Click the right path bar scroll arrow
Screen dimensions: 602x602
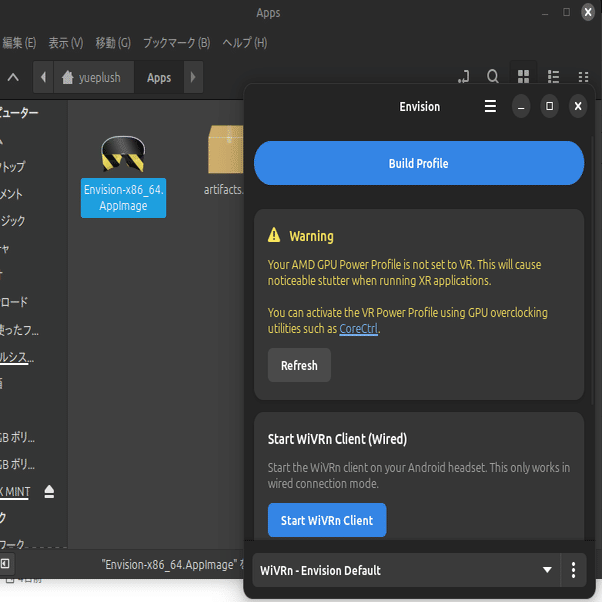193,77
